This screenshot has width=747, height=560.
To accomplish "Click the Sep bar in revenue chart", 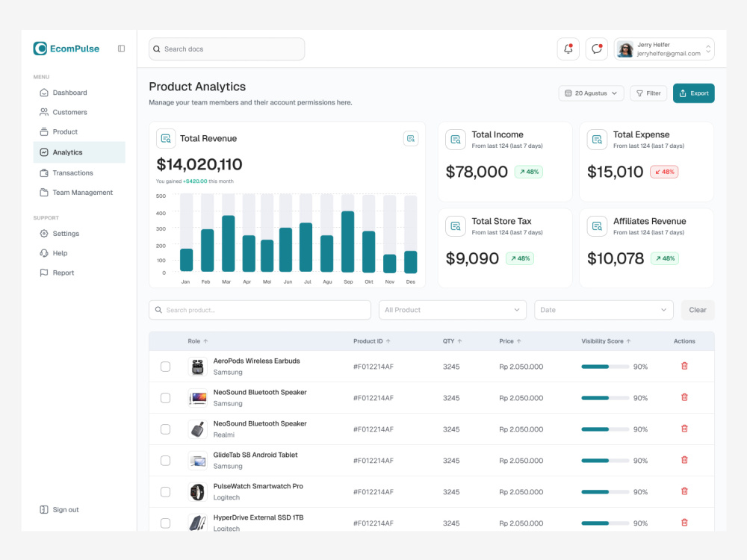I will click(348, 241).
